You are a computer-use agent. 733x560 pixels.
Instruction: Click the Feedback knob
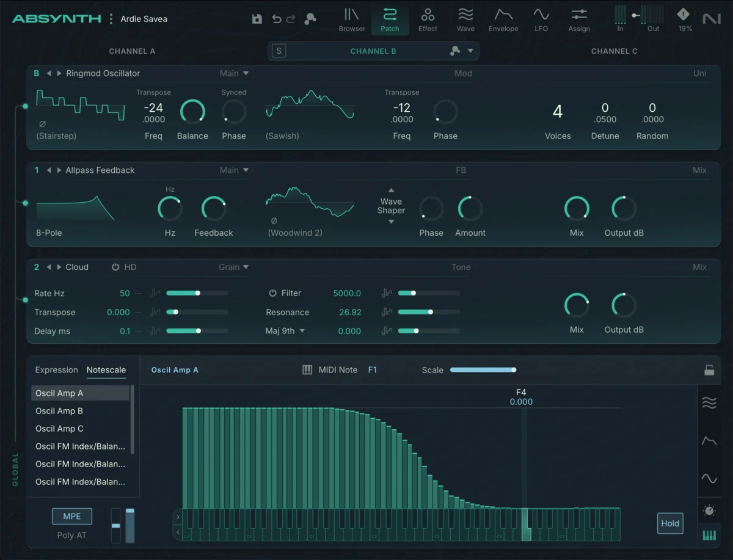[214, 209]
